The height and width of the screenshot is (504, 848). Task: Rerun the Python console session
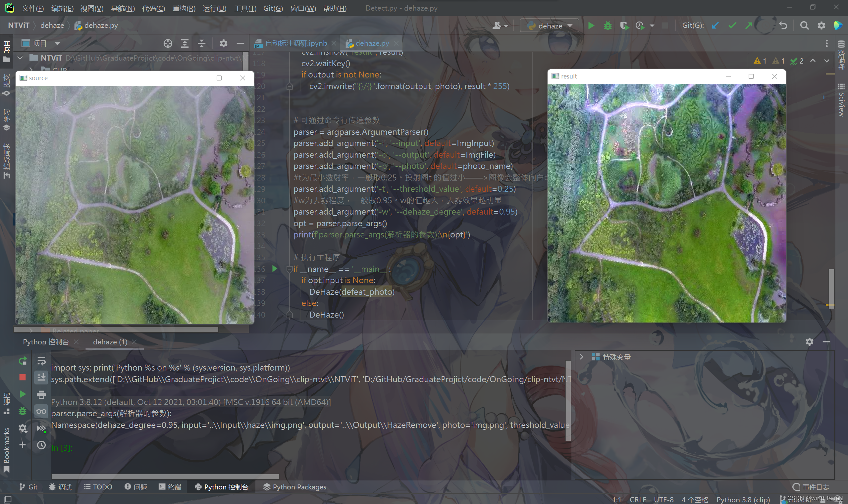[x=23, y=361]
